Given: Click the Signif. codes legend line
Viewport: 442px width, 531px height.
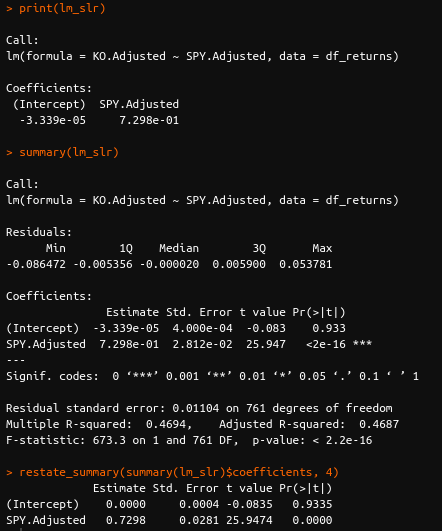Looking at the screenshot, I should point(212,376).
